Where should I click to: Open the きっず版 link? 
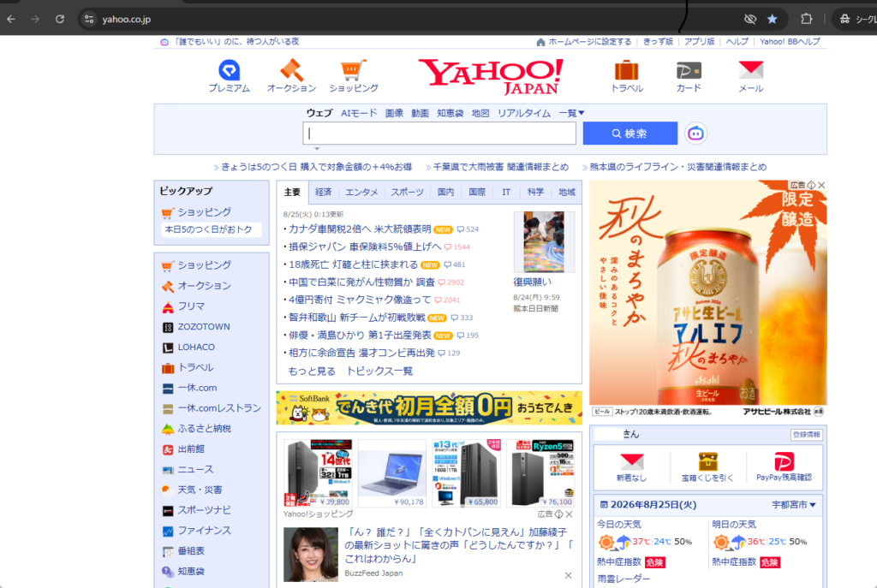click(658, 42)
